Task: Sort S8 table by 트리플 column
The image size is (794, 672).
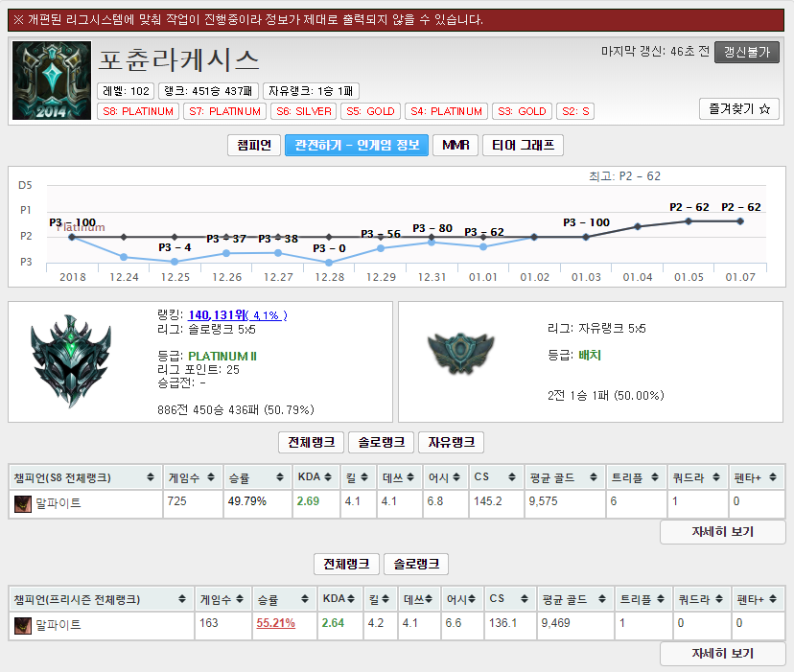Action: pos(637,477)
